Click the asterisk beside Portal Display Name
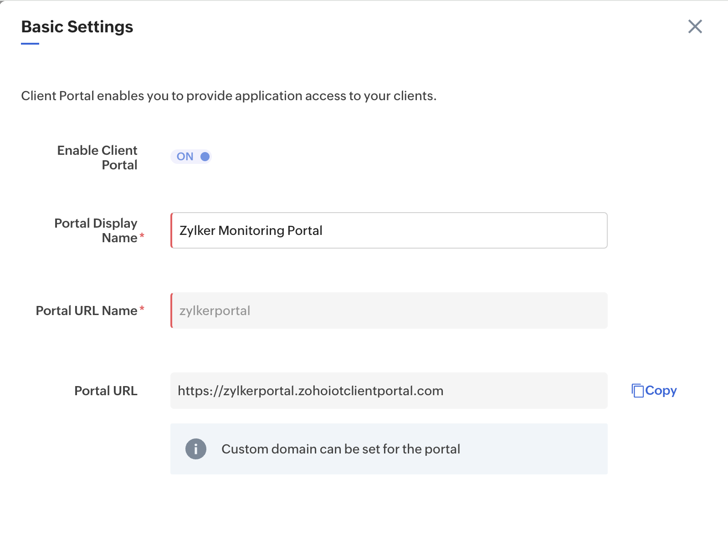Screen dimensions: 728x560 (x=142, y=236)
